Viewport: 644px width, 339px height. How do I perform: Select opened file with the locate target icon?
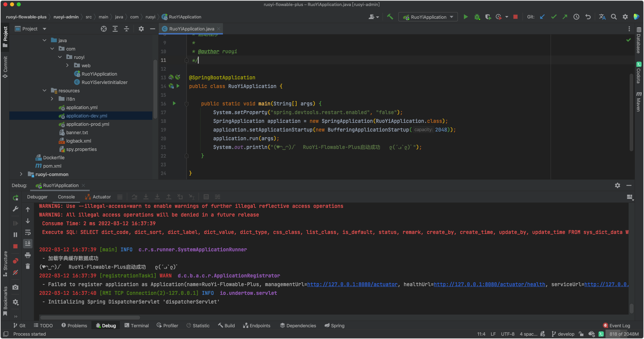click(x=104, y=29)
